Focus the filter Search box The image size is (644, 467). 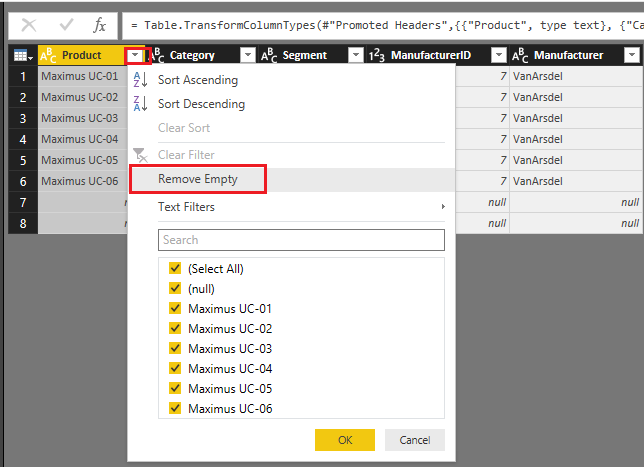point(301,240)
